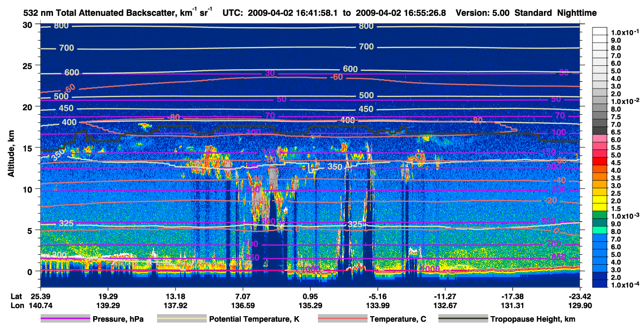Click longitude value '137.92'
Viewport: 644px width, 330px height.
click(175, 305)
